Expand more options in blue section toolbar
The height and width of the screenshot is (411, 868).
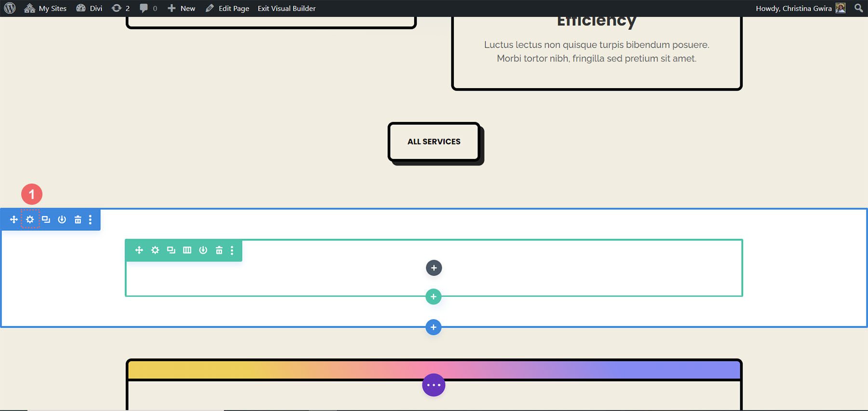point(90,220)
